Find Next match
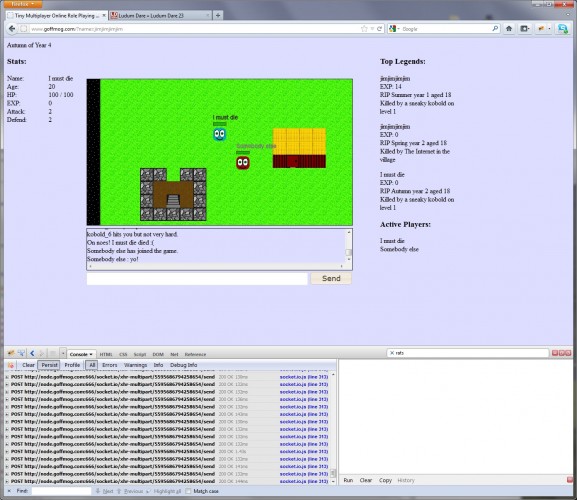 point(105,491)
